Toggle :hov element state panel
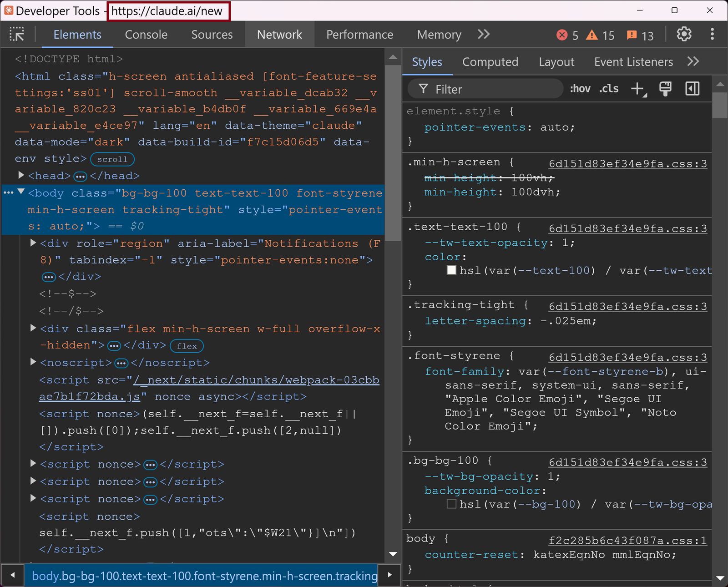728x587 pixels. click(x=580, y=89)
